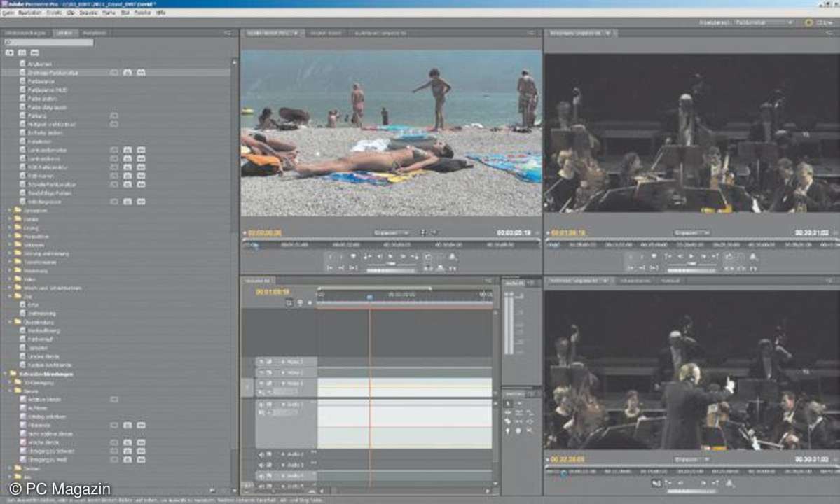This screenshot has width=840, height=504.
Task: Click the set marker icon in timeline header
Action: [309, 303]
